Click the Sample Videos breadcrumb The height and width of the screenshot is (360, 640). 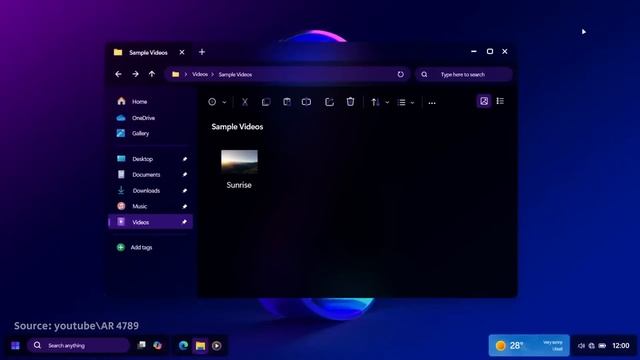click(x=235, y=75)
